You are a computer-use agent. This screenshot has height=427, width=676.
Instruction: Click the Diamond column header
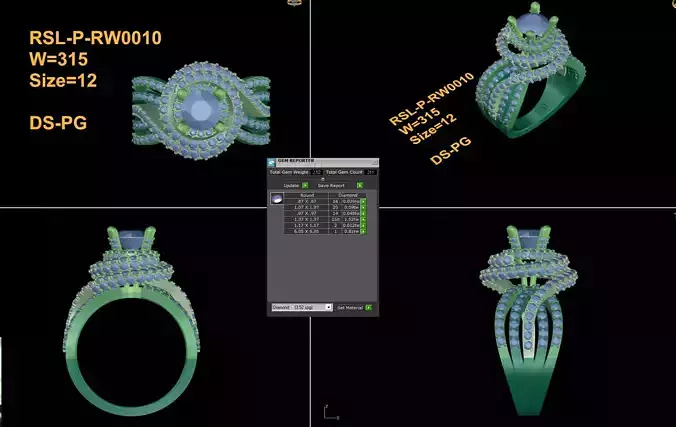tap(347, 195)
